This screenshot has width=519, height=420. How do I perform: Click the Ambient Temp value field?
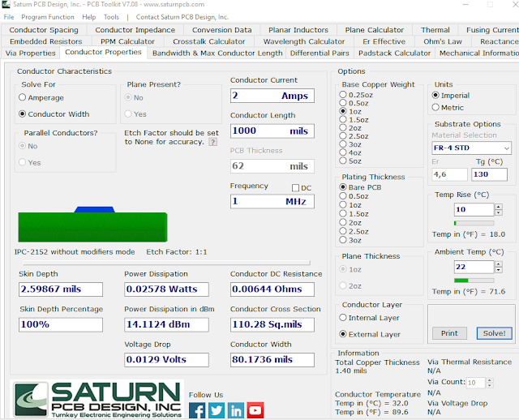tap(474, 267)
